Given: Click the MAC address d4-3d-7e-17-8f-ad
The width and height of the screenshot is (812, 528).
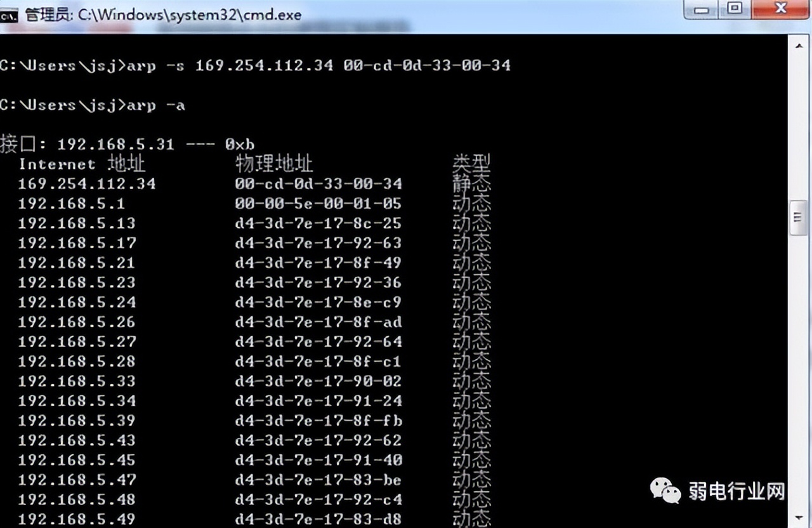Looking at the screenshot, I should [x=318, y=322].
